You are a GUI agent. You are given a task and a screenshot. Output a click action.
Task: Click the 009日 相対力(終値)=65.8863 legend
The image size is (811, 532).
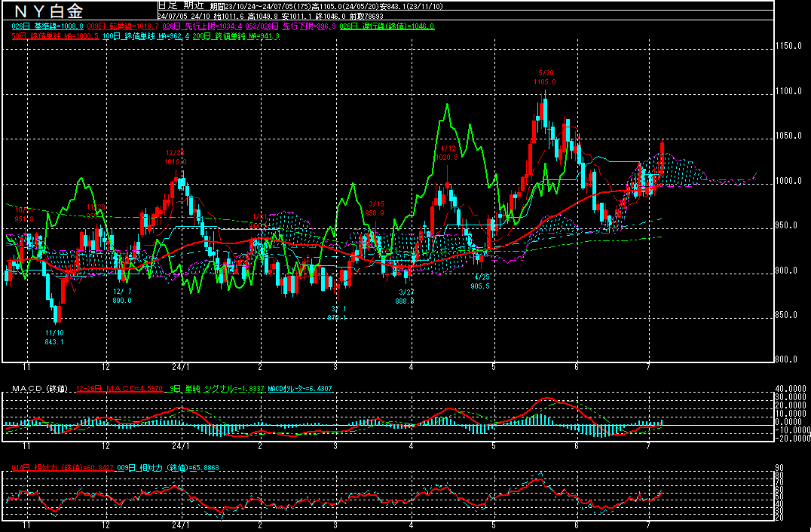(x=168, y=468)
